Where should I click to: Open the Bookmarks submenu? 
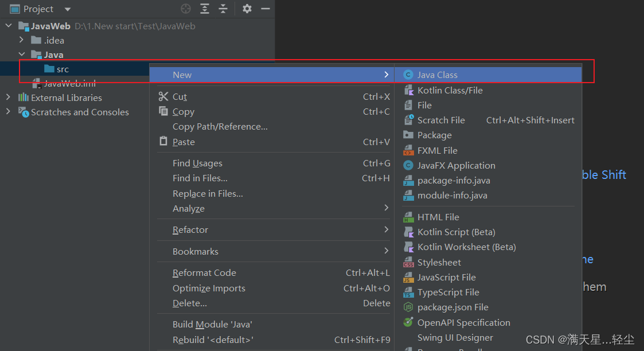[x=271, y=251]
